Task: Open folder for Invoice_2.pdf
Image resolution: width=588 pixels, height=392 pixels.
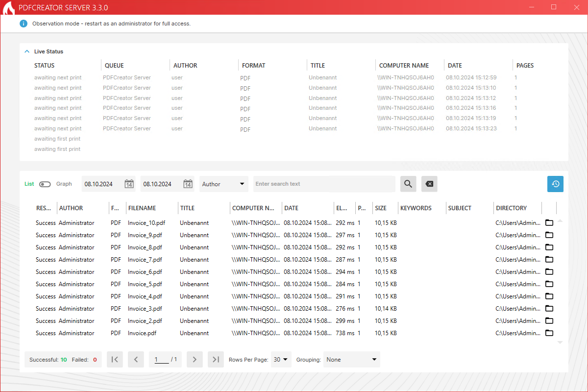Action: pos(549,321)
